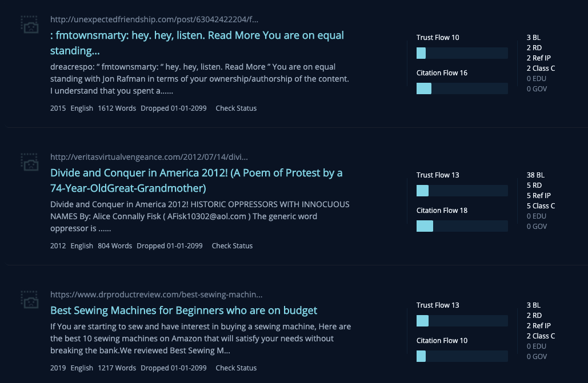Click the 5 RD referring domains count

click(x=534, y=185)
